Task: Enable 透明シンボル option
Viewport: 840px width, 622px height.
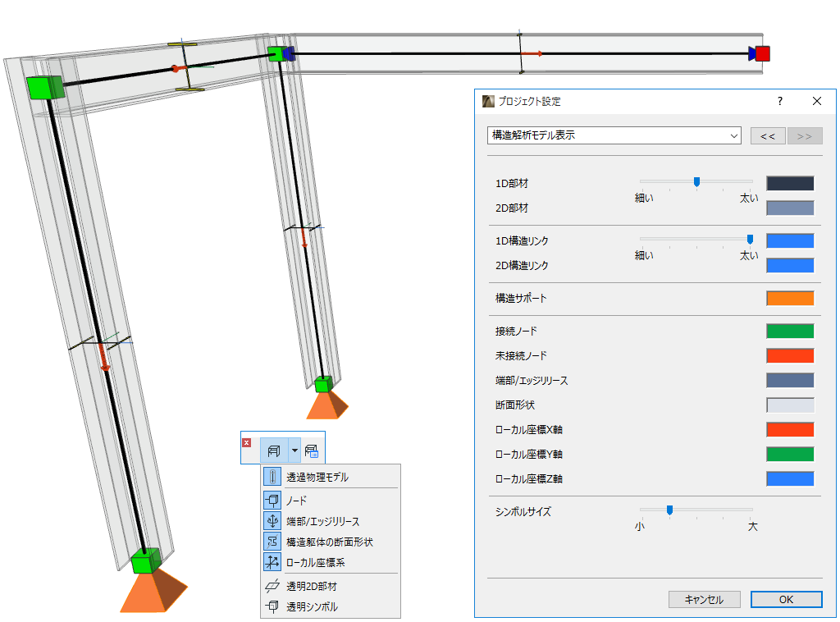Action: 330,606
